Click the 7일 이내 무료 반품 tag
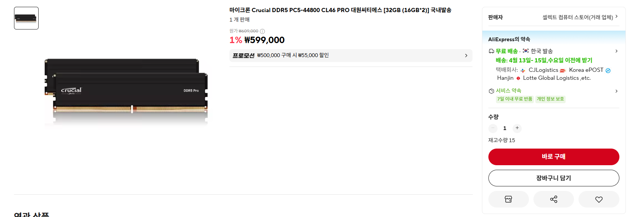Viewport: 644px width, 217px height. [515, 99]
